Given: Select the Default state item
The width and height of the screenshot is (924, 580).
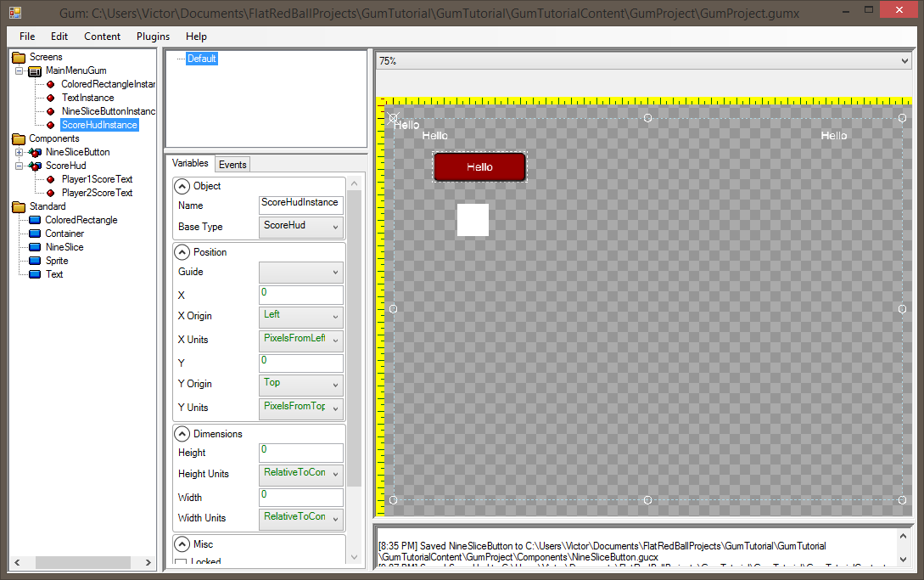Looking at the screenshot, I should tap(202, 59).
